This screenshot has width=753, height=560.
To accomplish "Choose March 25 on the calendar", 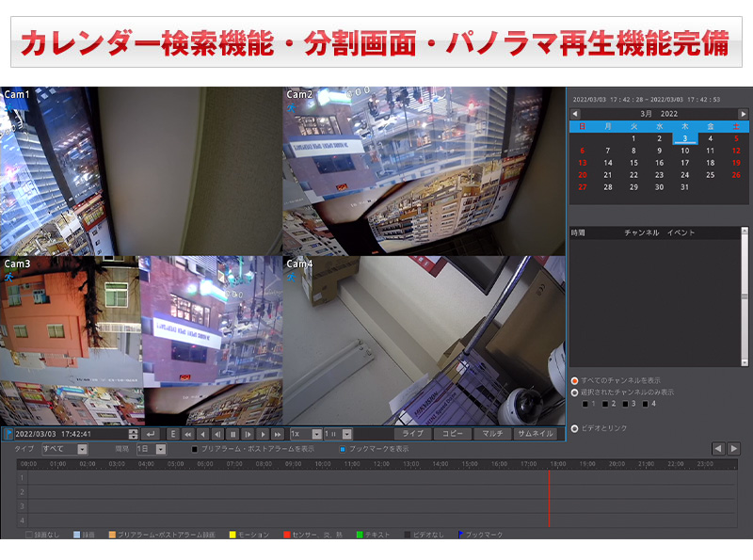I will 710,174.
